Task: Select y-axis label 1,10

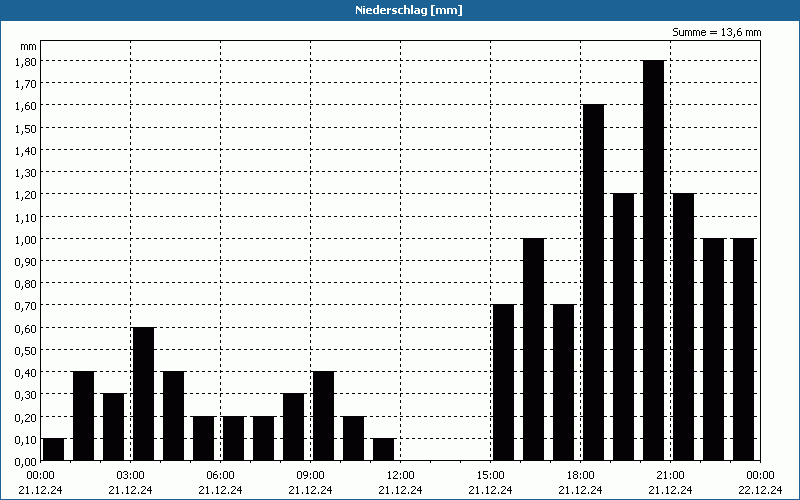Action: [x=26, y=217]
